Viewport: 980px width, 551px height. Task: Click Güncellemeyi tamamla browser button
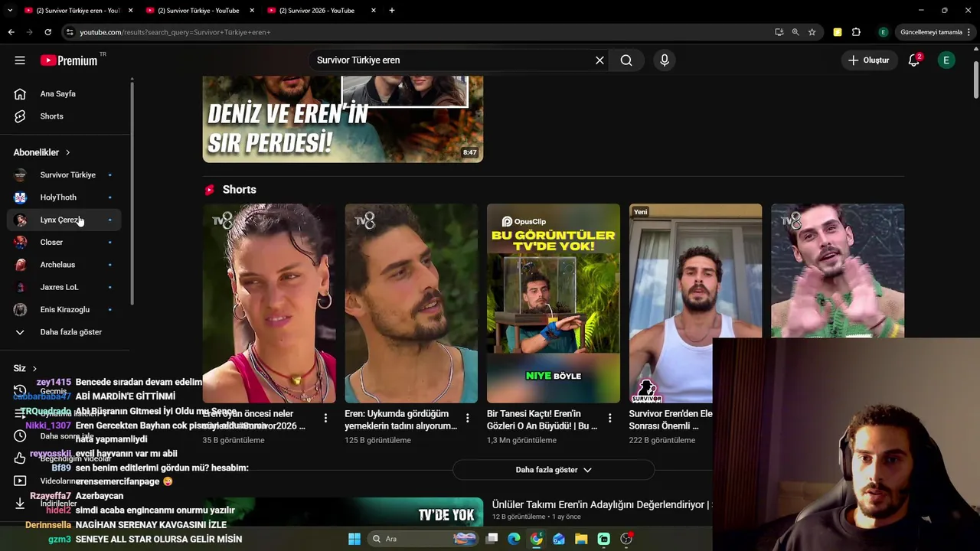coord(936,32)
